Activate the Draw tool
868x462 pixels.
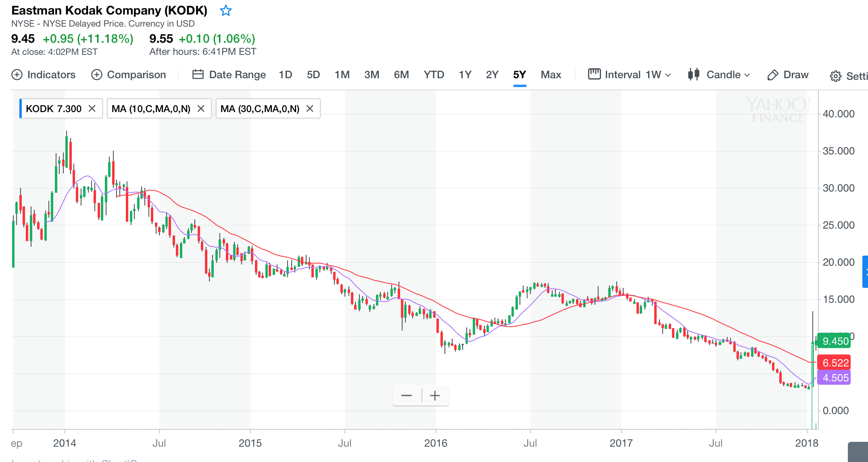point(788,75)
